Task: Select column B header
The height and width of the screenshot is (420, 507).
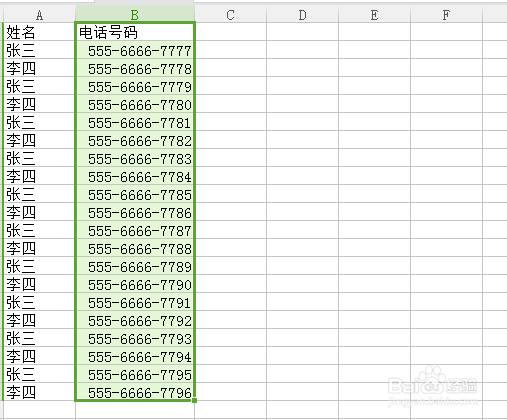Action: pos(135,15)
